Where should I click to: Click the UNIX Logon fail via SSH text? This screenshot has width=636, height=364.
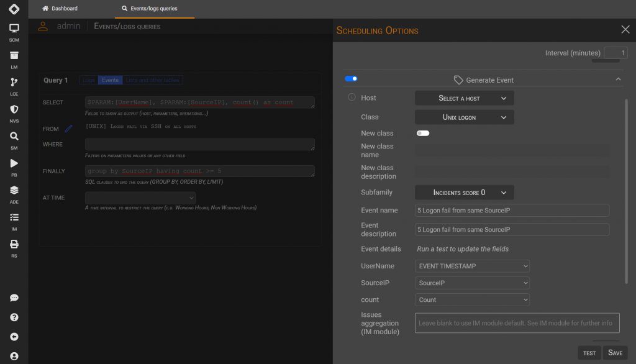(x=141, y=127)
